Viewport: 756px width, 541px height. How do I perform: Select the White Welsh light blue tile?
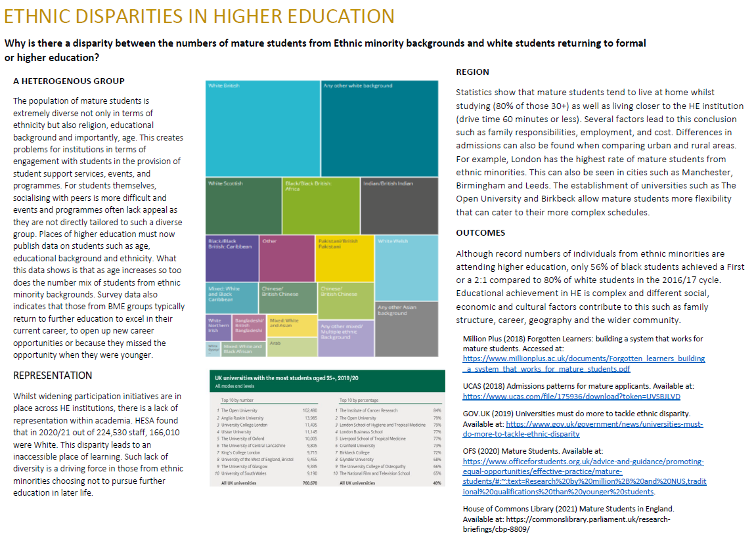pyautogui.click(x=406, y=267)
